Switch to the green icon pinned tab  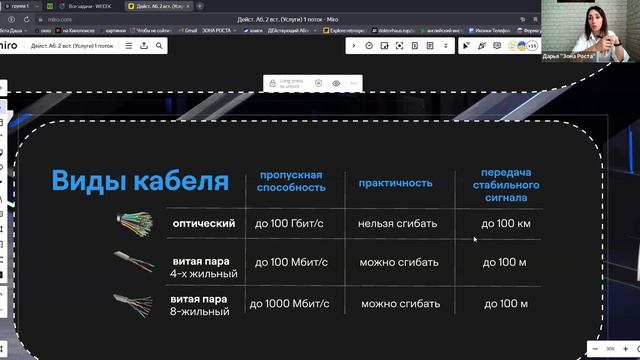(49, 6)
